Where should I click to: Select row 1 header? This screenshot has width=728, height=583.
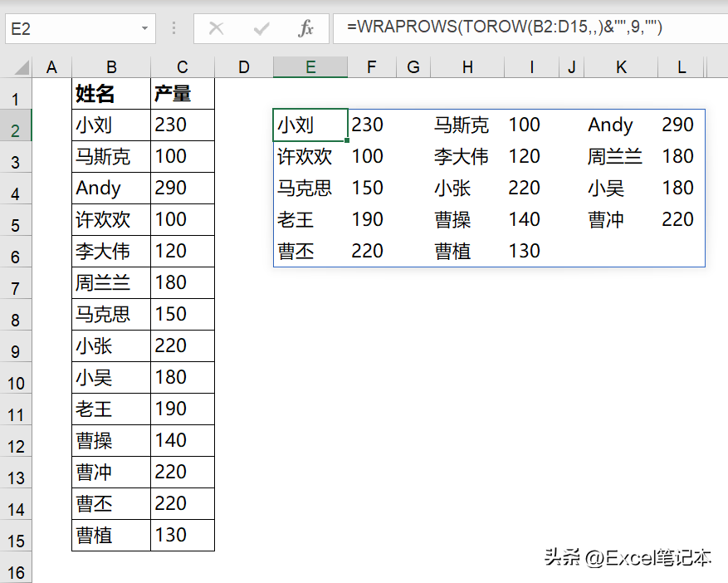pos(16,94)
